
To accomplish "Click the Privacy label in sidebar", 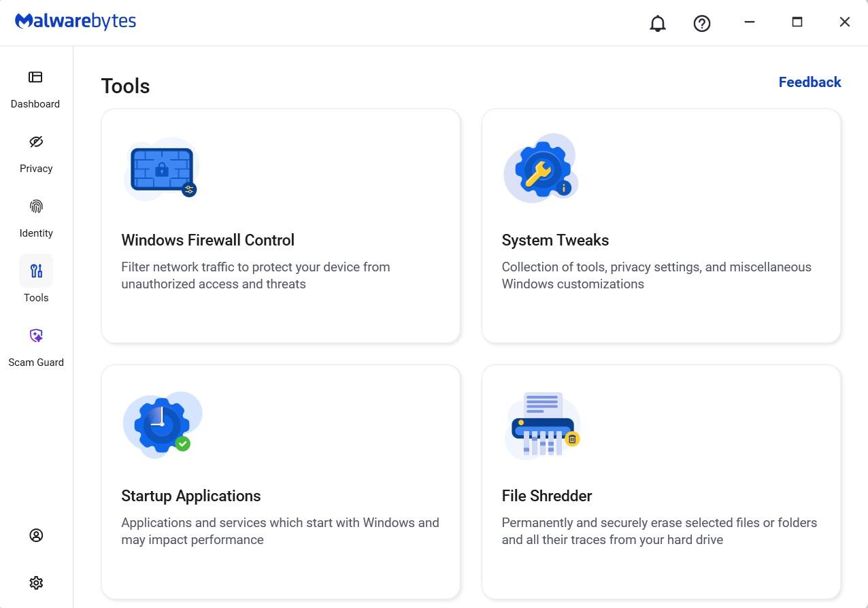I will click(36, 169).
